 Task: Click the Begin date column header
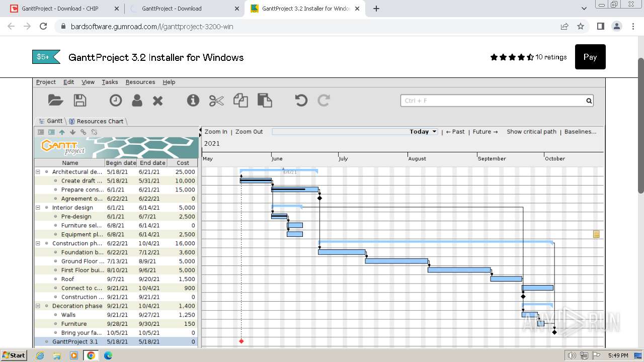coord(121,163)
